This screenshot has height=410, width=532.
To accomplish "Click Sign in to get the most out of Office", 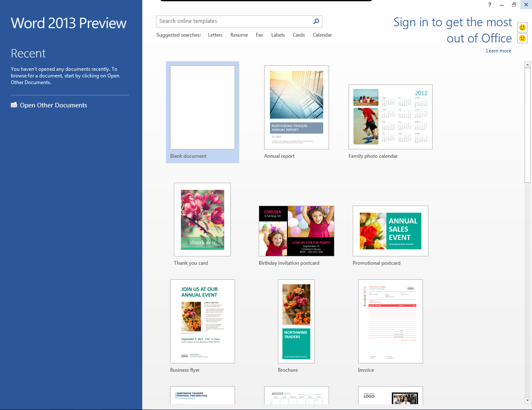I will tap(453, 30).
